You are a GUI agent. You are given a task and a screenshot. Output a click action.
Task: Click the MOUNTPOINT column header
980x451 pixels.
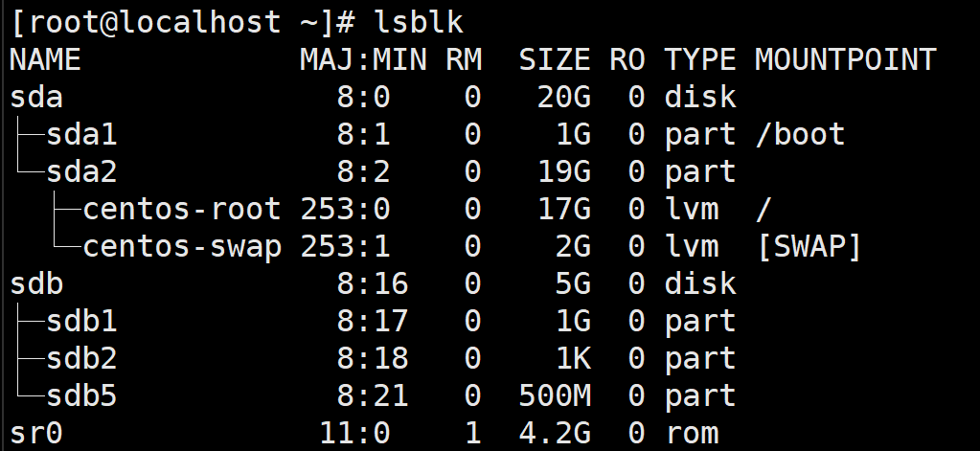846,60
